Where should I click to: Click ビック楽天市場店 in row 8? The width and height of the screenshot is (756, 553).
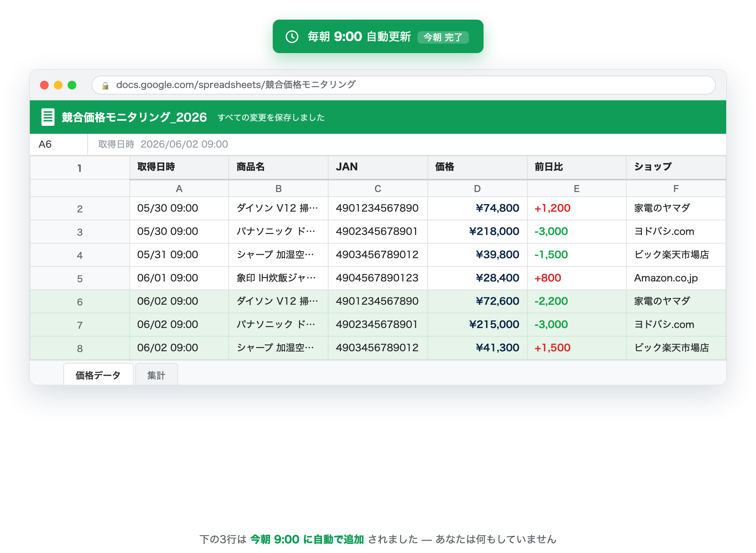(x=676, y=348)
